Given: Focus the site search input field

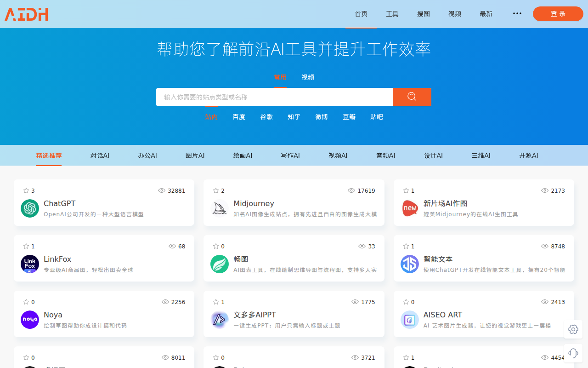Looking at the screenshot, I should click(274, 97).
